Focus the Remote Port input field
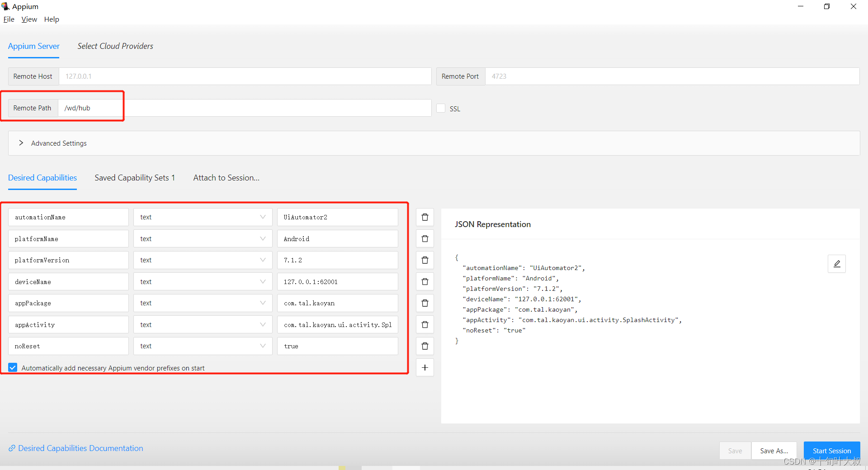The height and width of the screenshot is (470, 868). coord(672,76)
